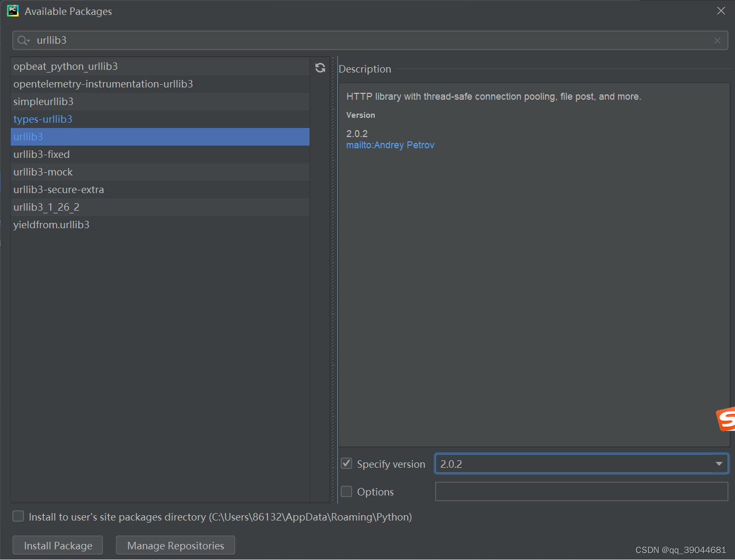Select types-urllib3 from the package list
This screenshot has height=560, width=735.
tap(43, 119)
